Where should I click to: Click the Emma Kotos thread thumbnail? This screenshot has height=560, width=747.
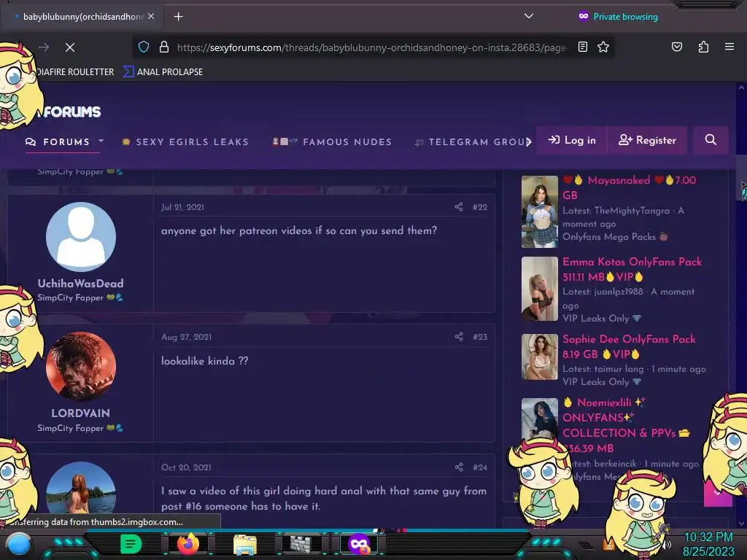(x=539, y=289)
